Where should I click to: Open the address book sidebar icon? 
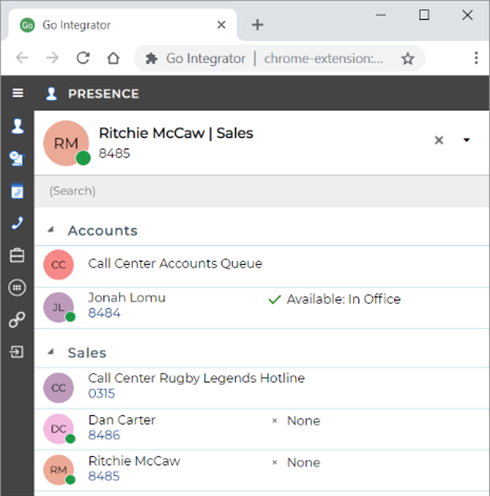[17, 191]
